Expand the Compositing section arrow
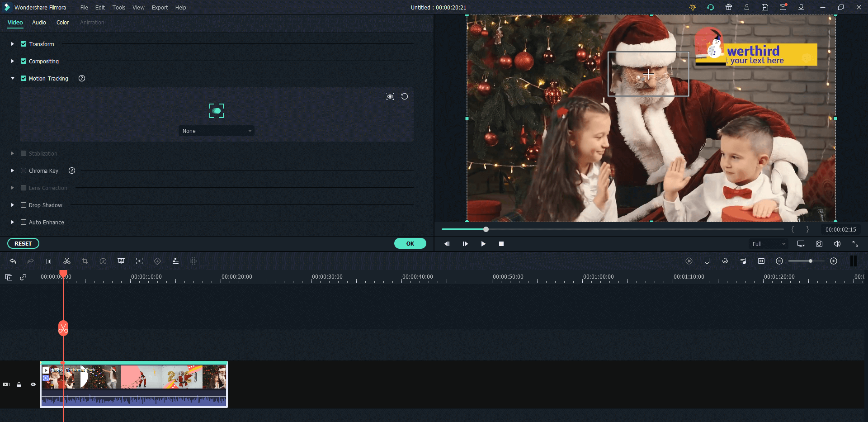The height and width of the screenshot is (422, 868). (x=13, y=61)
